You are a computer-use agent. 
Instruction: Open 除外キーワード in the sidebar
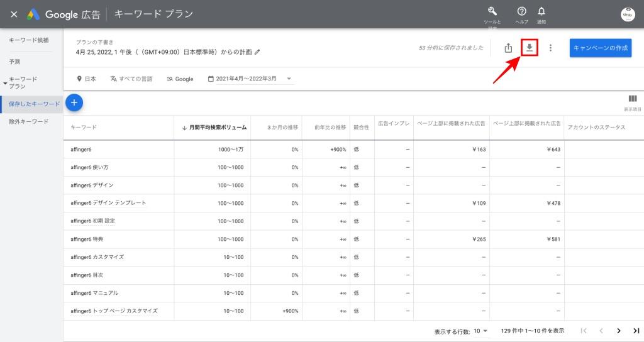click(29, 121)
